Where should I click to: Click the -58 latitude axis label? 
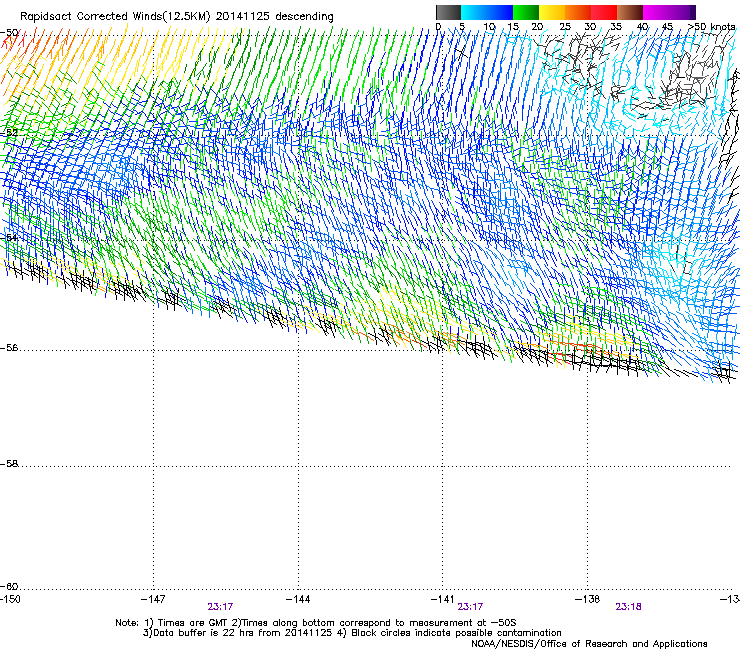coord(9,464)
